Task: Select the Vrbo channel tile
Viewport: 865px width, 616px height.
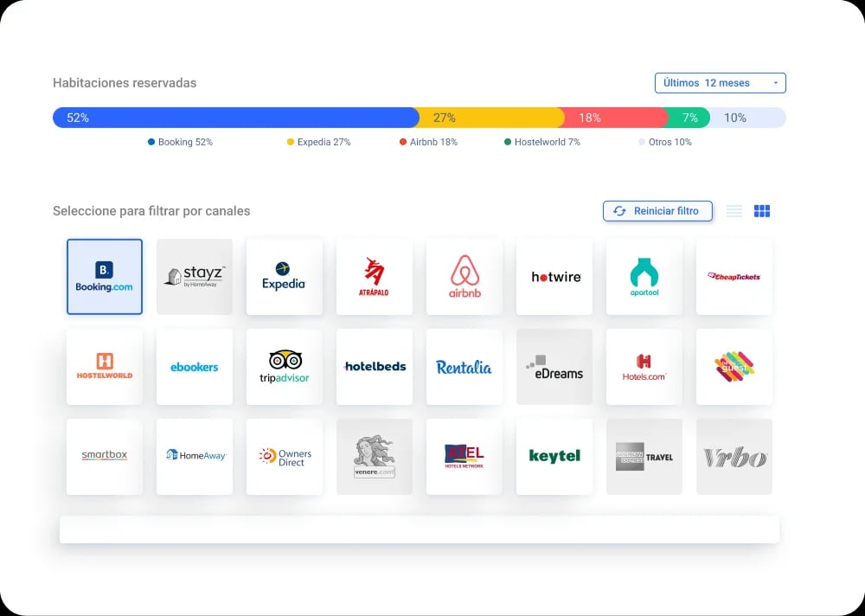Action: point(734,457)
